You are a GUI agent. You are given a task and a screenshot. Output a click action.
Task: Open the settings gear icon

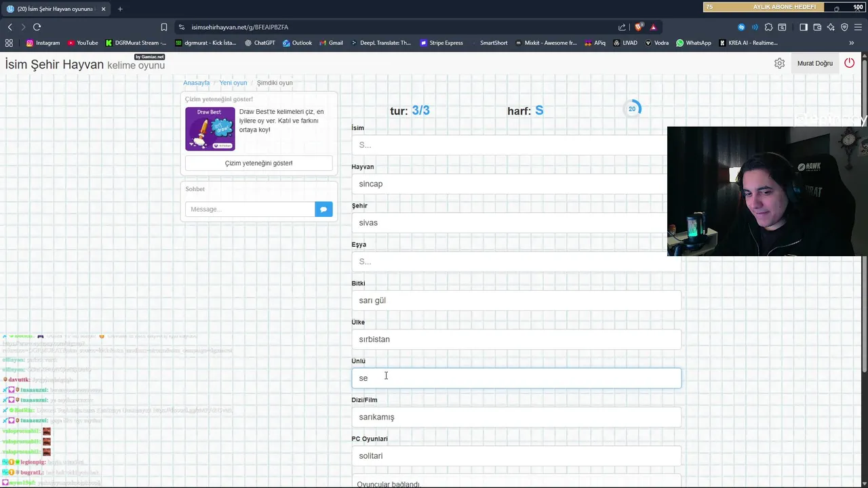(779, 63)
